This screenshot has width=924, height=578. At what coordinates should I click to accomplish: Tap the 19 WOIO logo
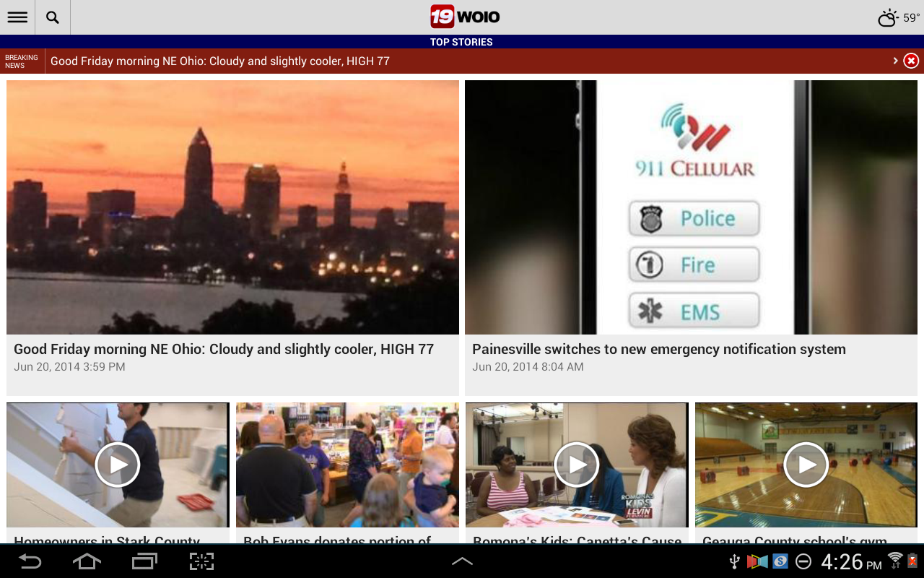[464, 16]
